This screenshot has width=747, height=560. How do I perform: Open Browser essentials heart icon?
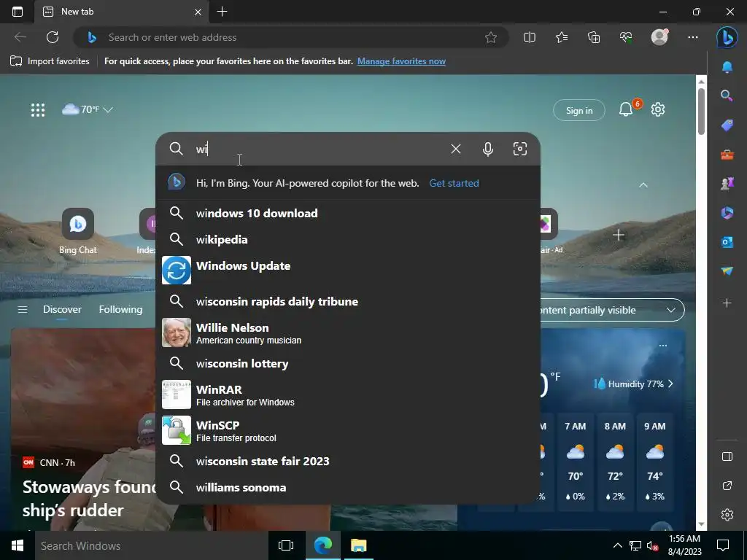pos(626,37)
